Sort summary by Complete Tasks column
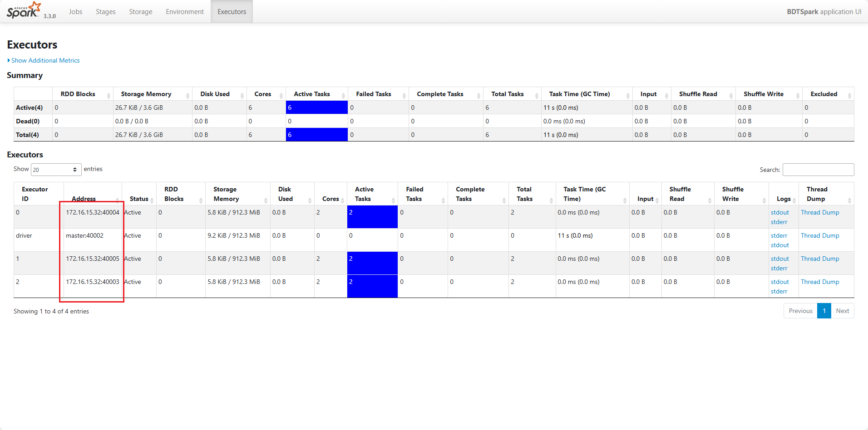This screenshot has height=430, width=868. click(x=446, y=94)
